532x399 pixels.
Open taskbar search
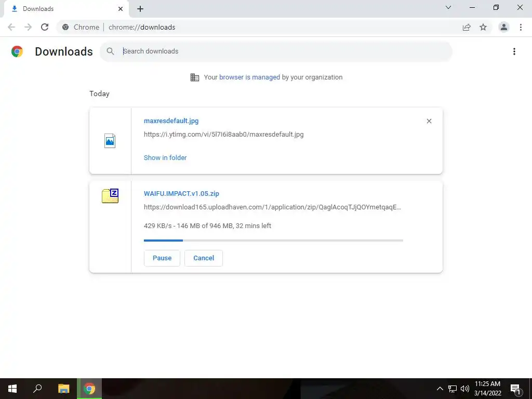[37, 389]
